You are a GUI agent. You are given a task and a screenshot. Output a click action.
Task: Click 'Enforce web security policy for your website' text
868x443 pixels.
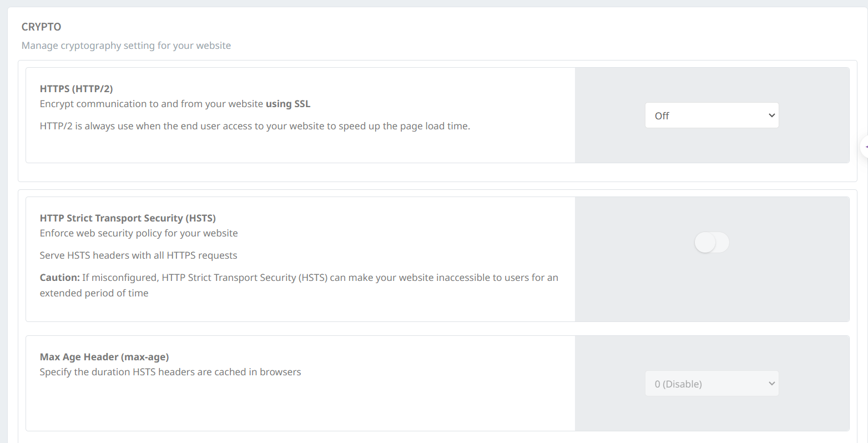(x=139, y=233)
